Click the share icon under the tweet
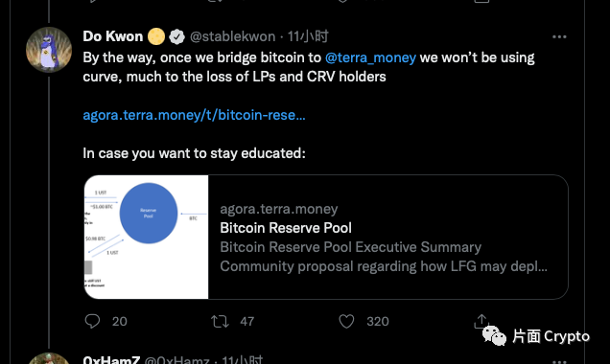Viewport: 610px width, 364px height. tap(481, 321)
